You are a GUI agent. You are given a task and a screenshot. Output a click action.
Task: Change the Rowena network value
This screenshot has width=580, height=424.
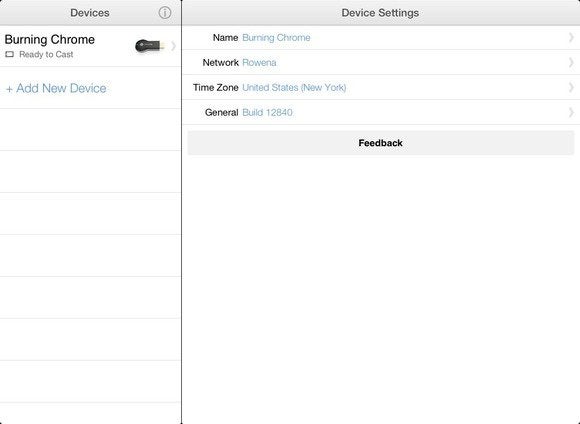(x=259, y=63)
